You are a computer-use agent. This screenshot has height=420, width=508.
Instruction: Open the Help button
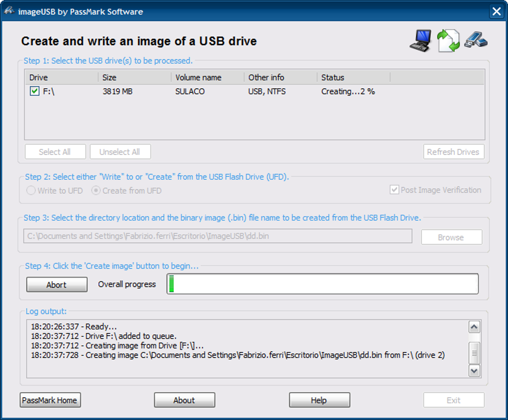coord(319,400)
